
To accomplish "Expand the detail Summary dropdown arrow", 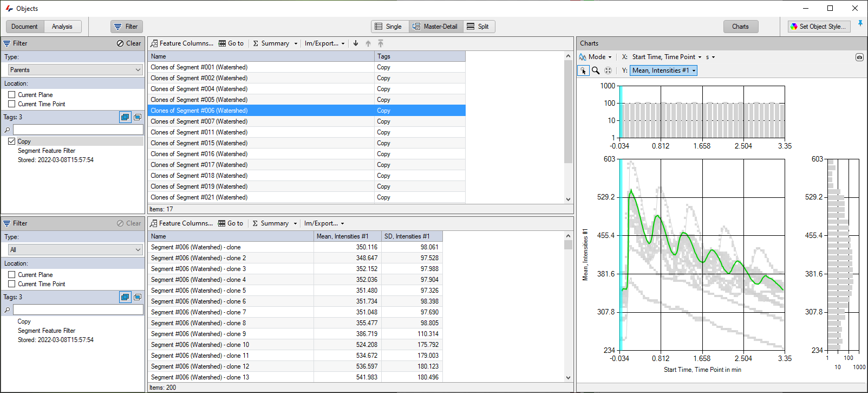I will click(295, 223).
